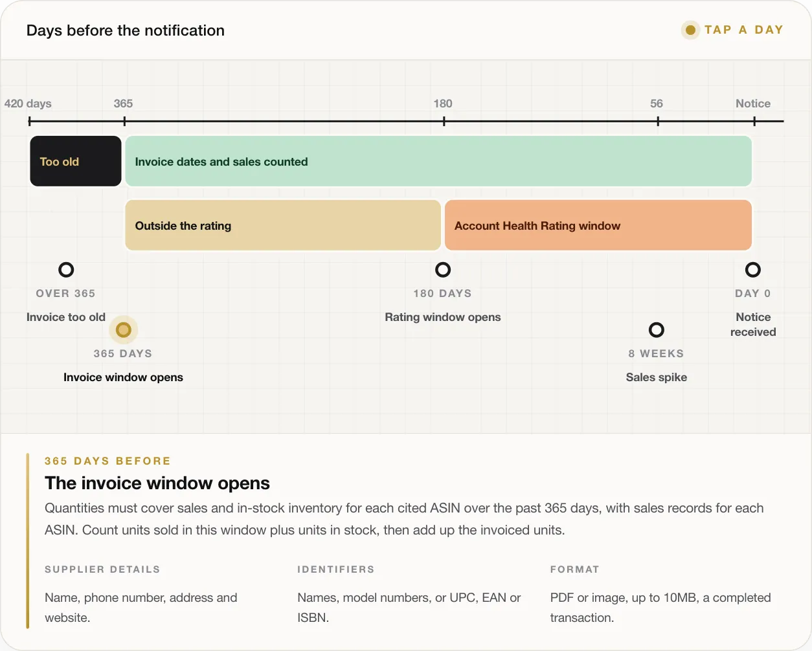Select the 'Names, model numbers, or UPC, EAN or ISBN.' text

[x=409, y=608]
